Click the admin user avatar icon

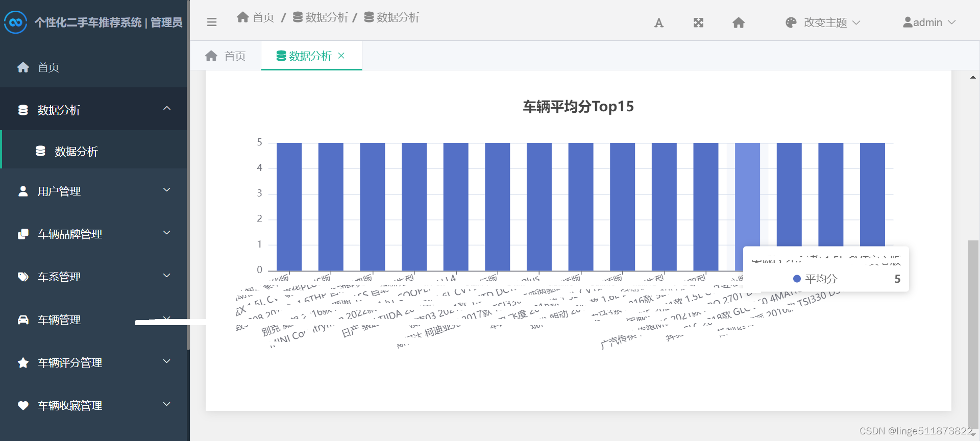tap(908, 22)
